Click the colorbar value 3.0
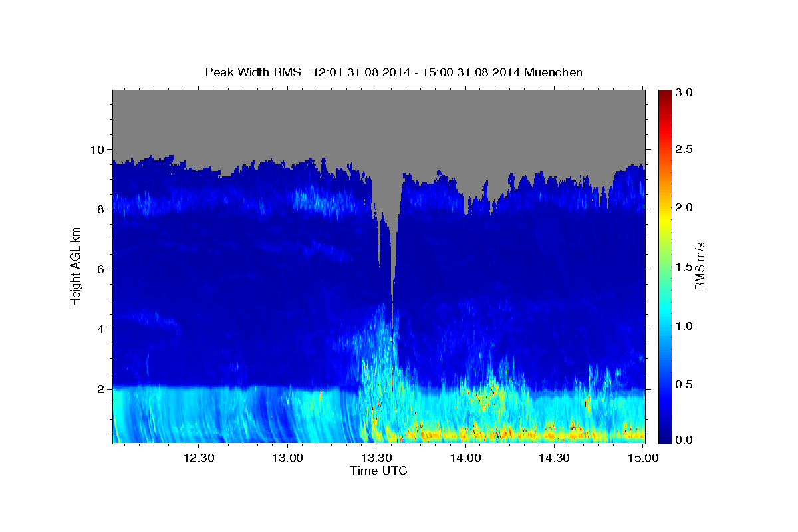 pos(685,93)
